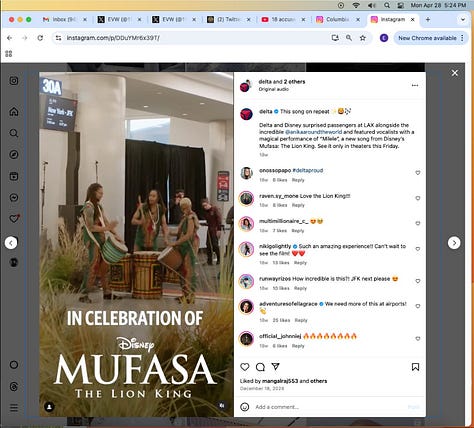The image size is (474, 428).
Task: Open the #deltaproud hashtag
Action: coord(308,170)
